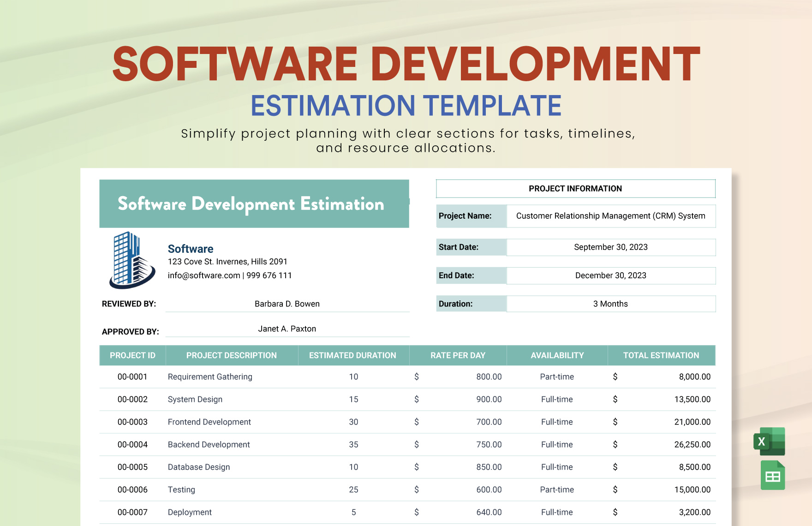This screenshot has height=526, width=812.
Task: Click the dollar sign beside 800.00 rate
Action: (x=417, y=377)
